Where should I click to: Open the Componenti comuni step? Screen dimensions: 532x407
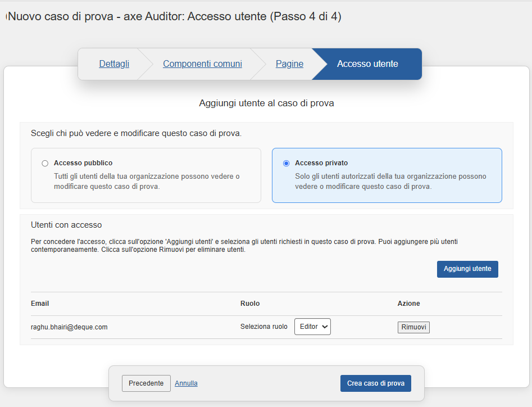tap(202, 64)
